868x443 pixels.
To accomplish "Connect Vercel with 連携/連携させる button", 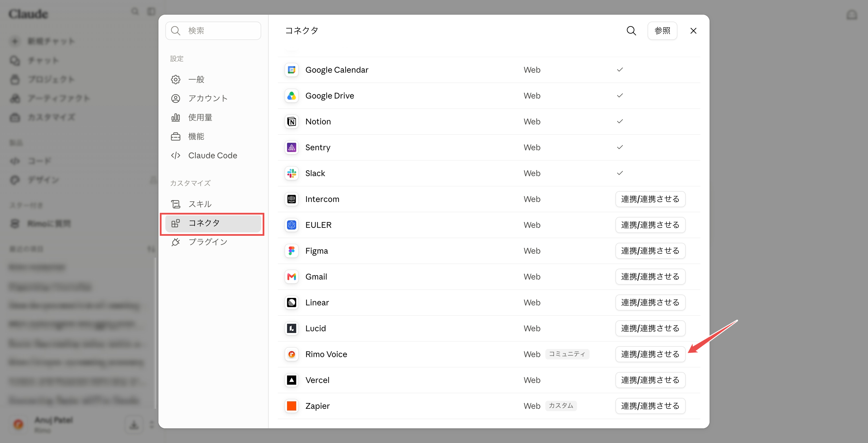I will (x=650, y=380).
